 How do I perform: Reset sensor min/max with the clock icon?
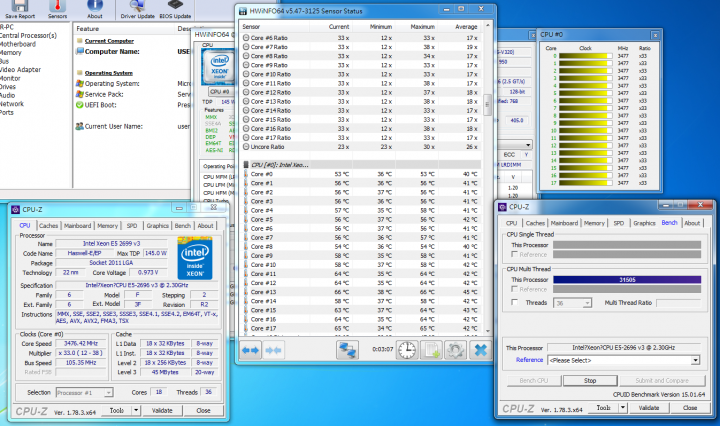[407, 350]
